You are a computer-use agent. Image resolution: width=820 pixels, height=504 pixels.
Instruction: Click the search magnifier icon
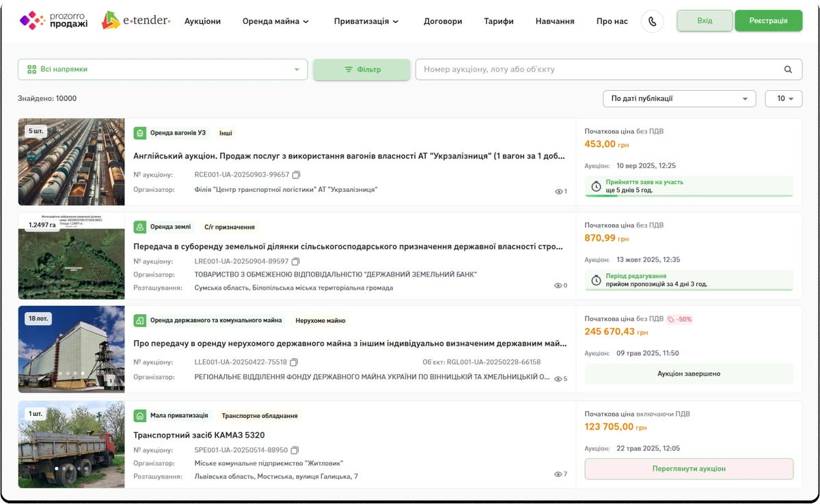click(788, 70)
